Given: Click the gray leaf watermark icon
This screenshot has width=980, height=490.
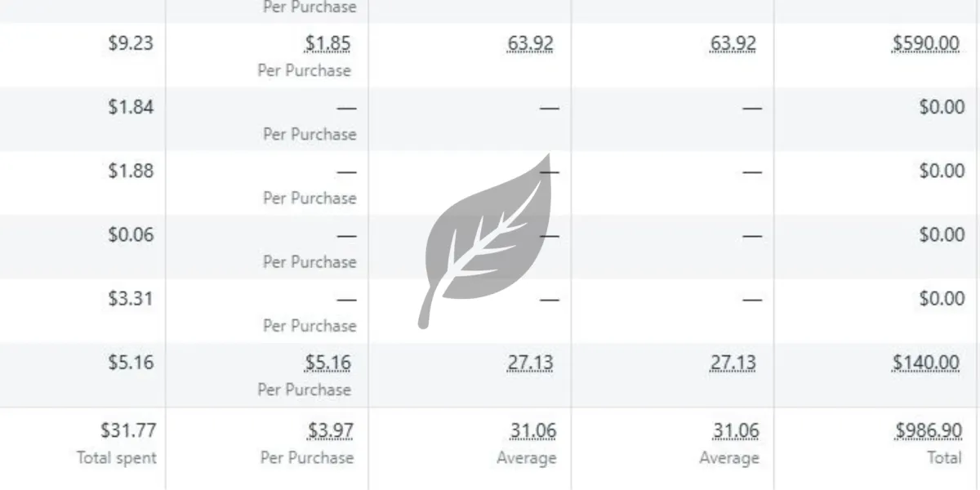Looking at the screenshot, I should tap(487, 240).
